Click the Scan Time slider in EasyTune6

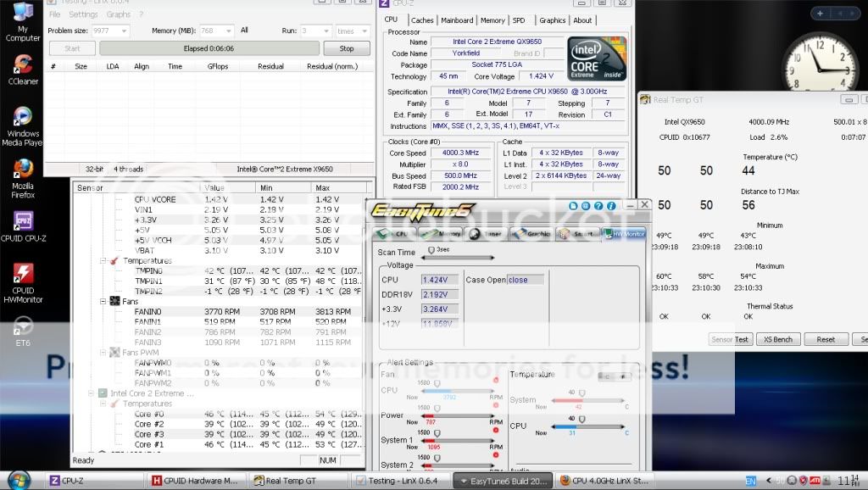click(431, 250)
